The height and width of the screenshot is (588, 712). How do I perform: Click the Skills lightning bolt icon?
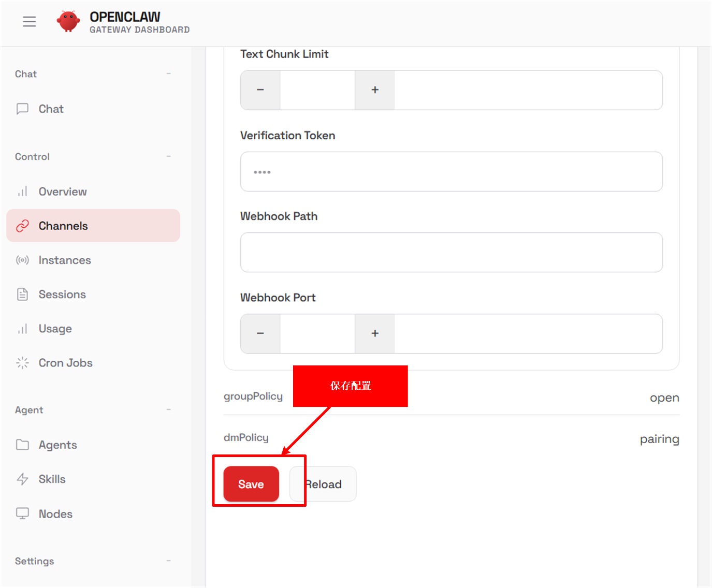point(22,479)
